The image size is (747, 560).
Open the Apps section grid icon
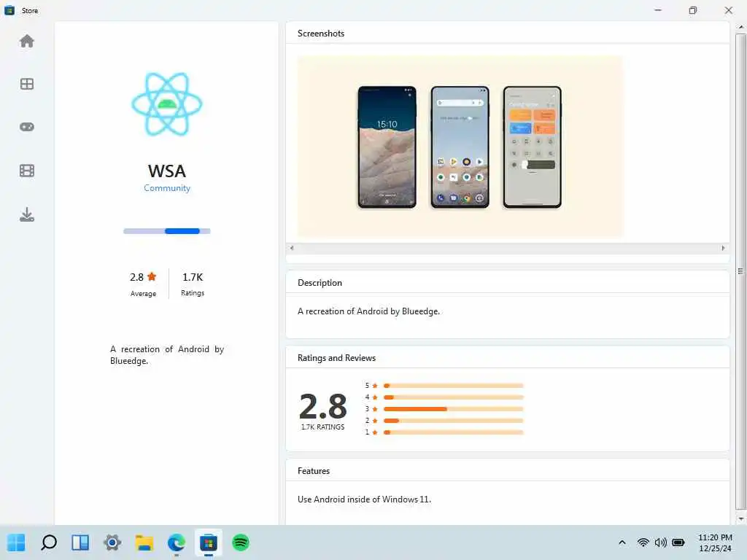click(27, 84)
